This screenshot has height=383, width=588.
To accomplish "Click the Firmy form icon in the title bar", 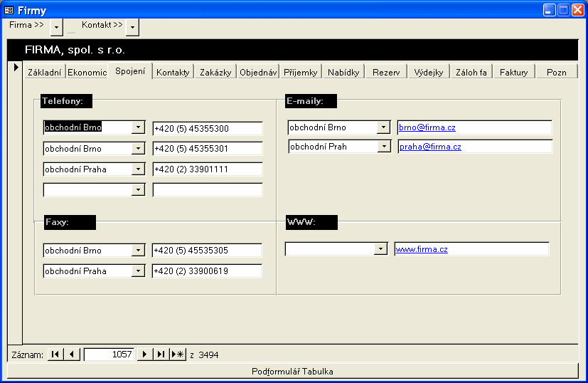I will pos(9,10).
